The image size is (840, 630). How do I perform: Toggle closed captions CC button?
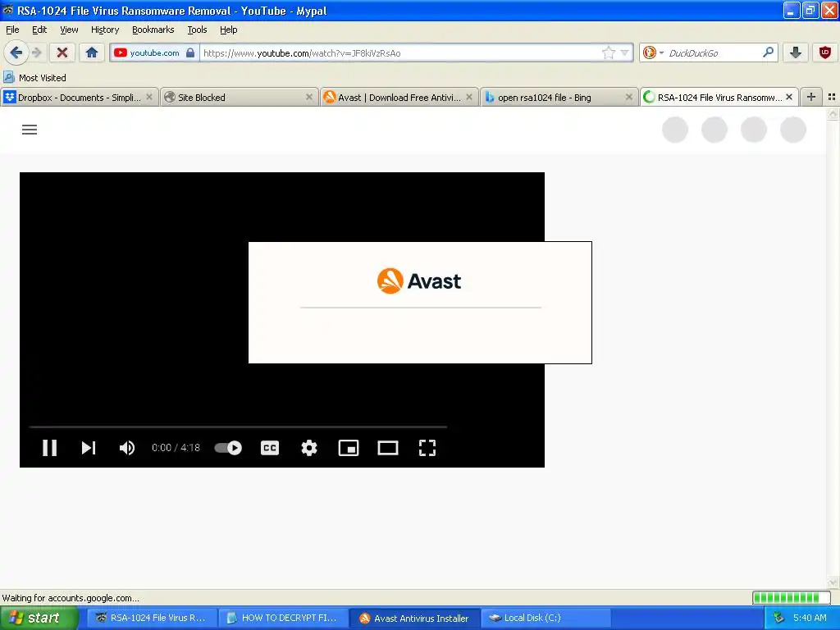pos(269,447)
